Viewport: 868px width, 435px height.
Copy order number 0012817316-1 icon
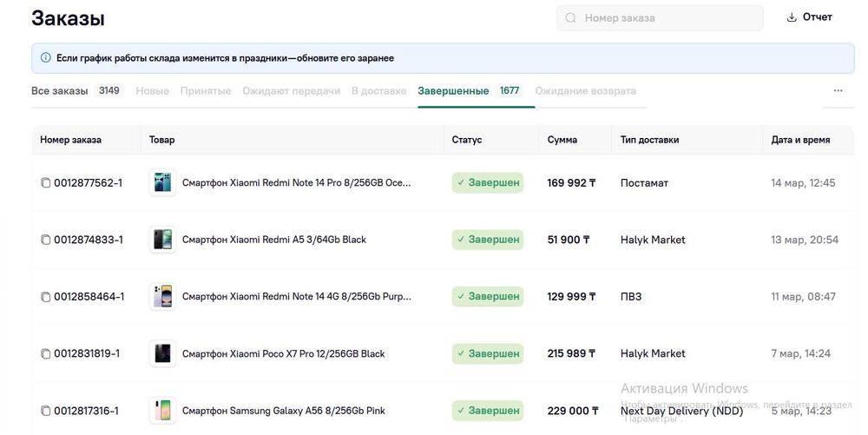pos(46,411)
